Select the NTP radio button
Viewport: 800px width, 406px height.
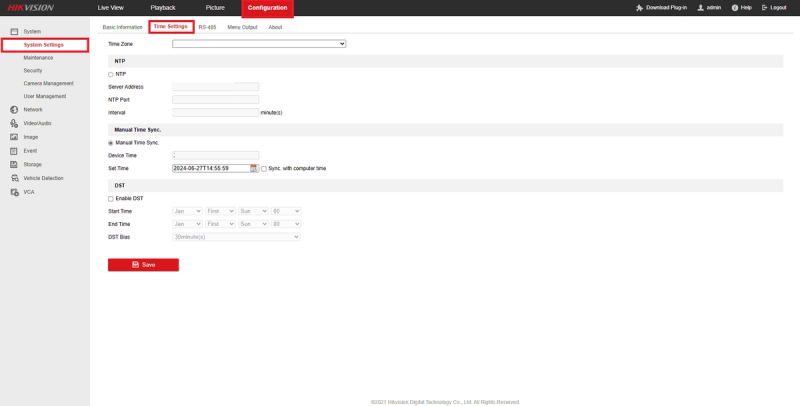pos(111,74)
